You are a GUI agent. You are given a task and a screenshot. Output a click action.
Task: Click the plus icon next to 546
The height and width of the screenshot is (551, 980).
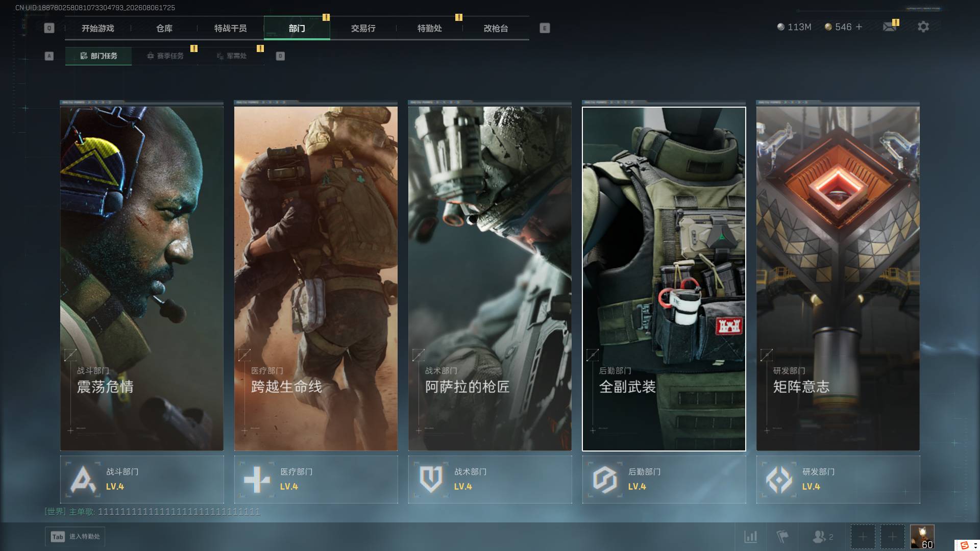click(859, 27)
